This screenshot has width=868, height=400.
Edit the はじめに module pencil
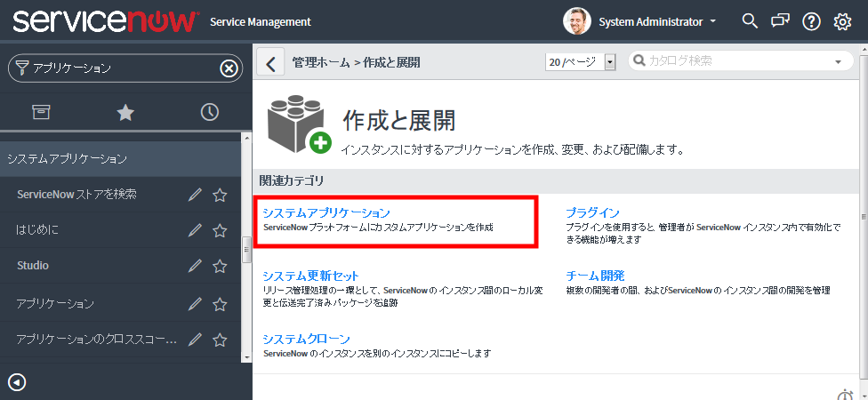click(195, 230)
